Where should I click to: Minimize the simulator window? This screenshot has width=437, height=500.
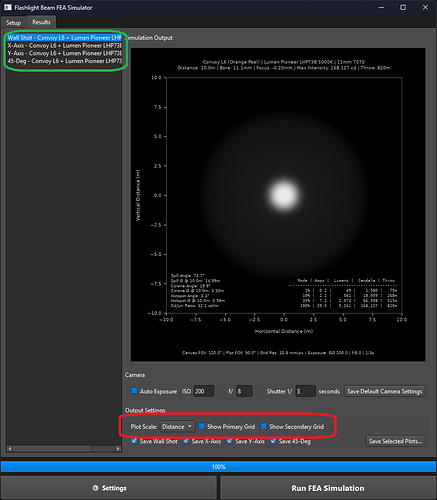point(381,7)
